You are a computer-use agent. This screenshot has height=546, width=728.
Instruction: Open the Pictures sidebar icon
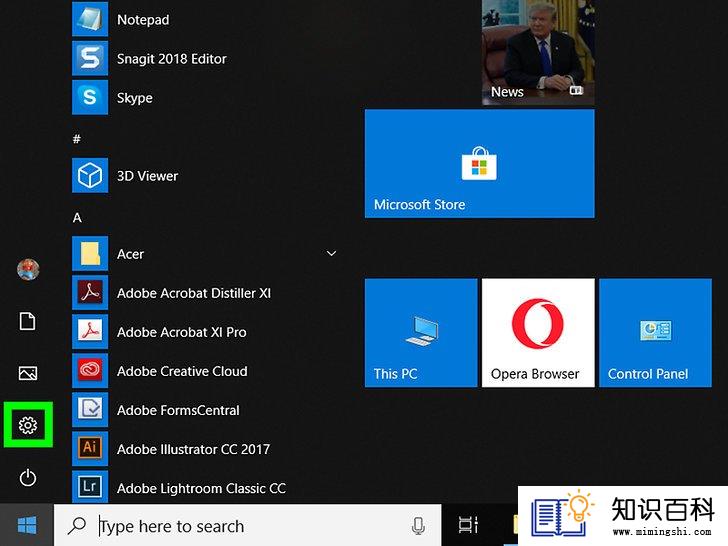point(28,373)
